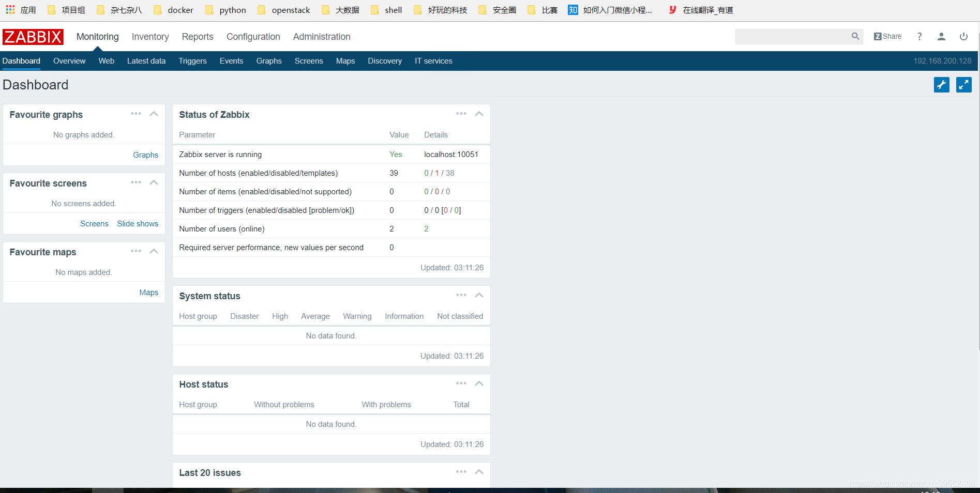Image resolution: width=980 pixels, height=493 pixels.
Task: Open the Reports main menu
Action: (198, 37)
